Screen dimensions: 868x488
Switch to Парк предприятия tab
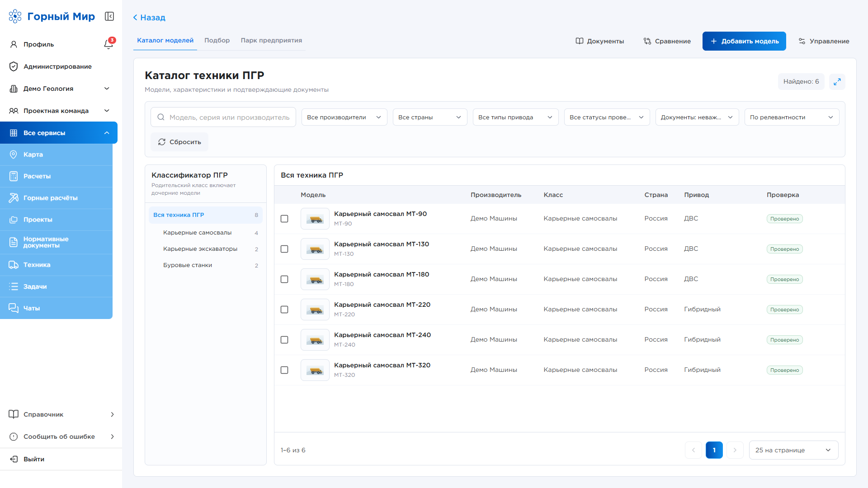coord(271,40)
